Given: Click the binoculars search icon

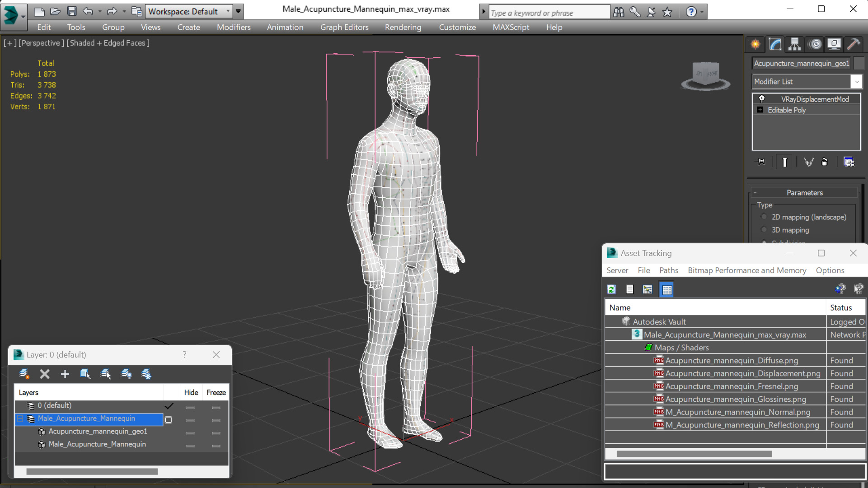Looking at the screenshot, I should 619,12.
